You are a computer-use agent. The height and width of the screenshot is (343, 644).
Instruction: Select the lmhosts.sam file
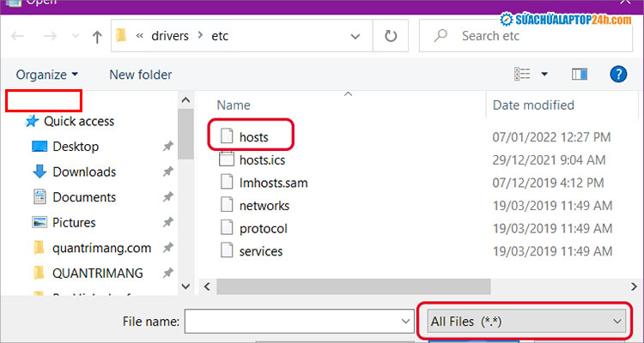pos(274,183)
